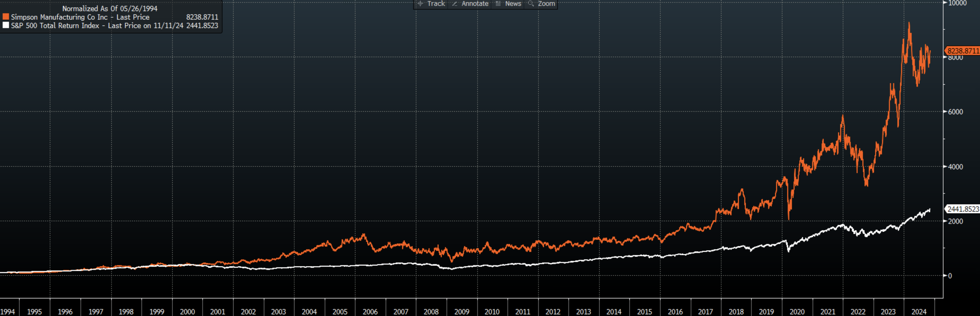Click the 4000 label on the price axis

(x=955, y=167)
